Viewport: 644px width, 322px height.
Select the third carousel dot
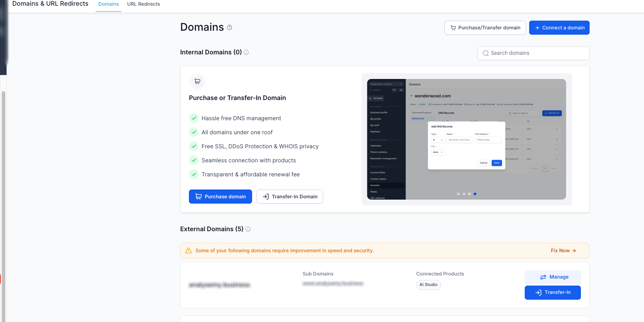[470, 193]
